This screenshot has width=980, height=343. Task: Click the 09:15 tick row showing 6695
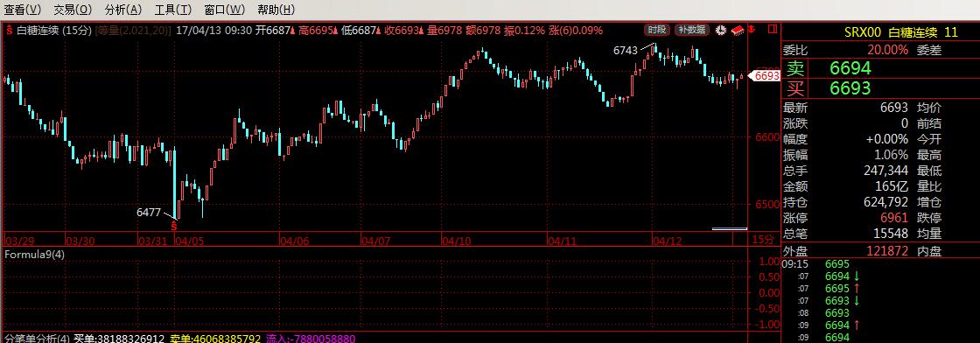click(x=880, y=264)
